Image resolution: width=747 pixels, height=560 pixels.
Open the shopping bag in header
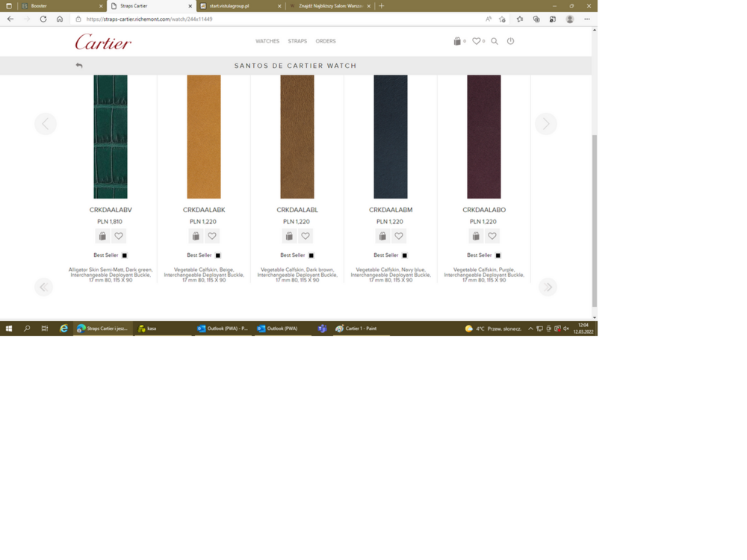[457, 41]
